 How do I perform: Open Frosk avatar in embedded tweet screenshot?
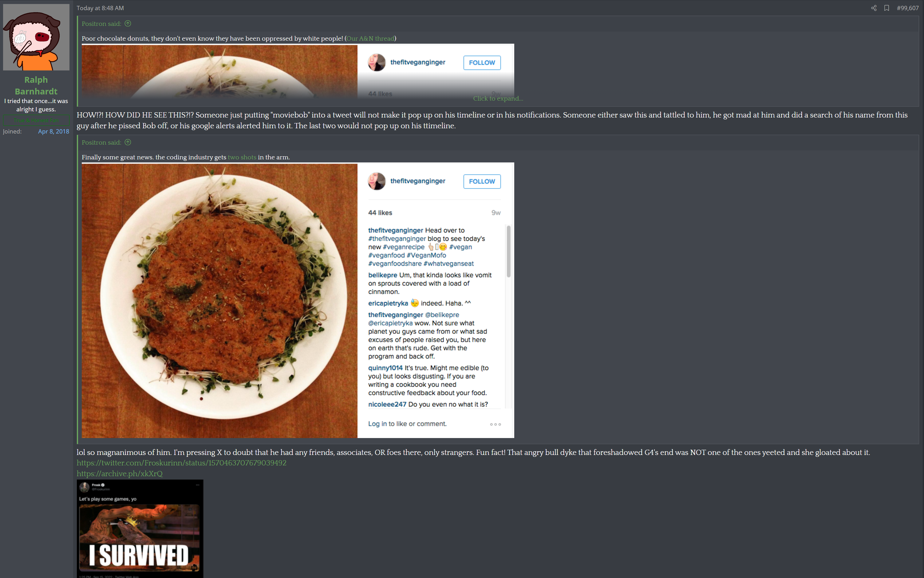(84, 487)
